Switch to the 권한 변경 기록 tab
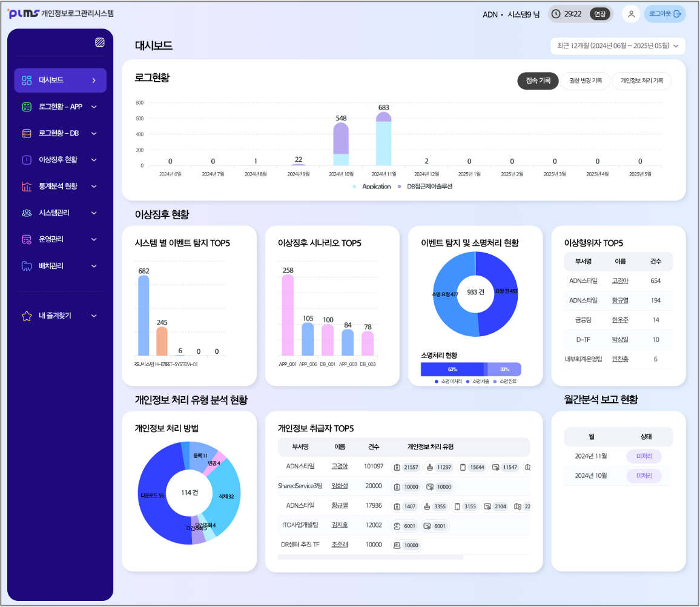Screen dimensions: 700x607 point(585,81)
